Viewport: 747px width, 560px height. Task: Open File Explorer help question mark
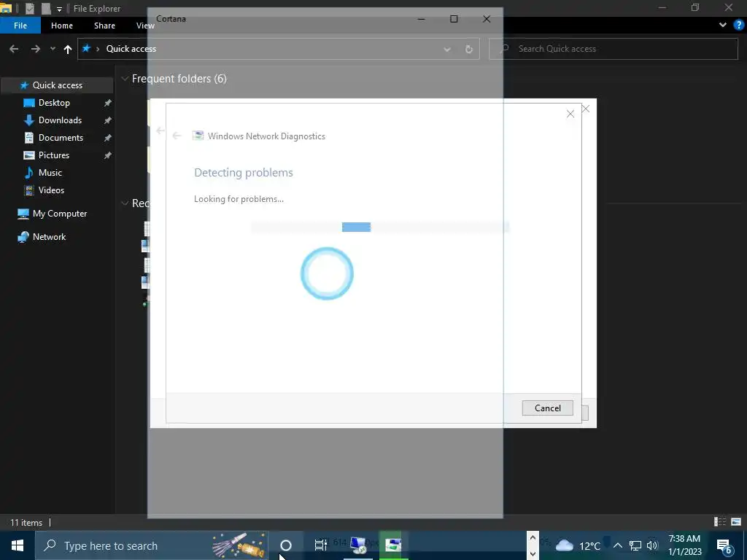(x=739, y=26)
